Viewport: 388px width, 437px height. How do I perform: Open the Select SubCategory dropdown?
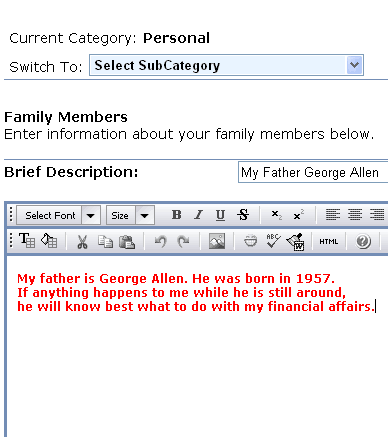click(226, 65)
